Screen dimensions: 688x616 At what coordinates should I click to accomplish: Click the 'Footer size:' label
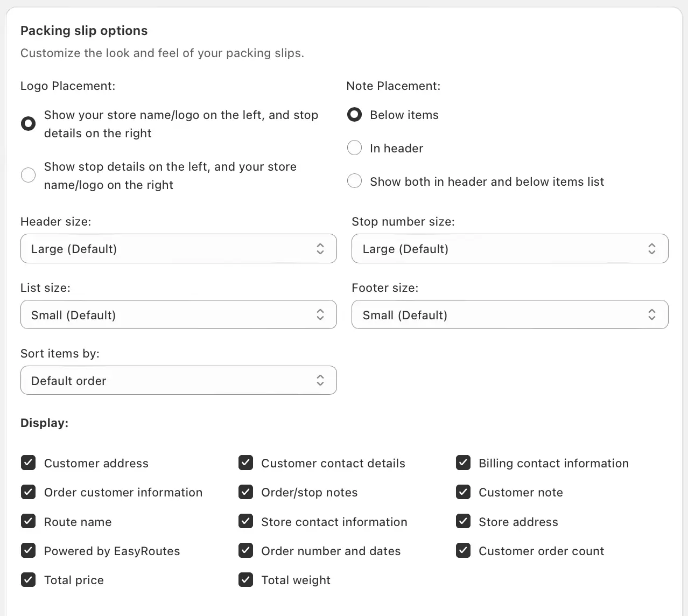pos(385,288)
